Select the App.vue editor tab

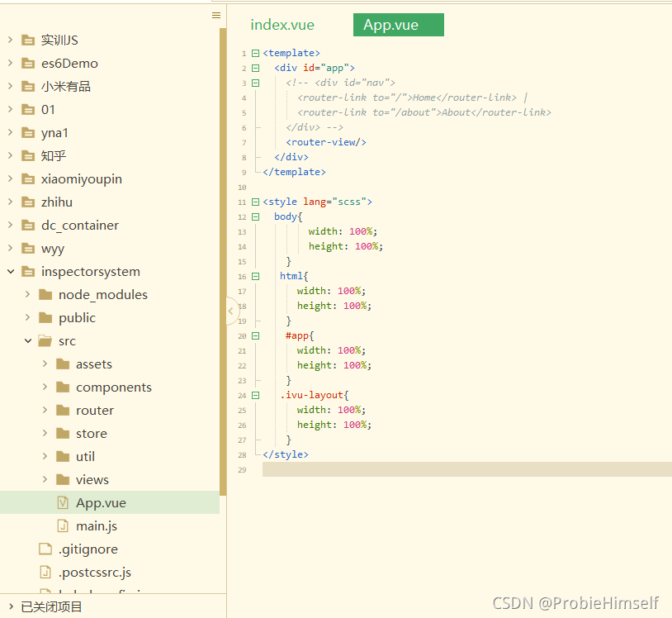coord(399,25)
